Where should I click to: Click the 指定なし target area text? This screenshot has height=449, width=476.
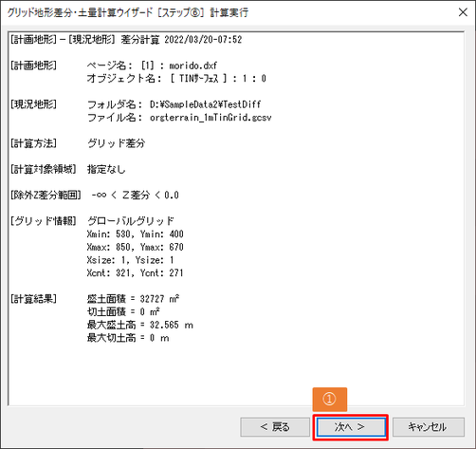[x=106, y=169]
